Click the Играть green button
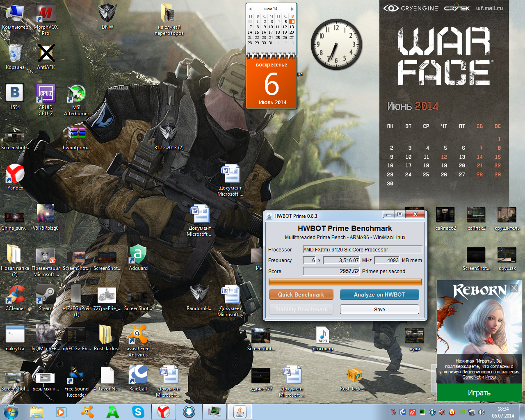Image resolution: width=525 pixels, height=420 pixels. [x=479, y=393]
